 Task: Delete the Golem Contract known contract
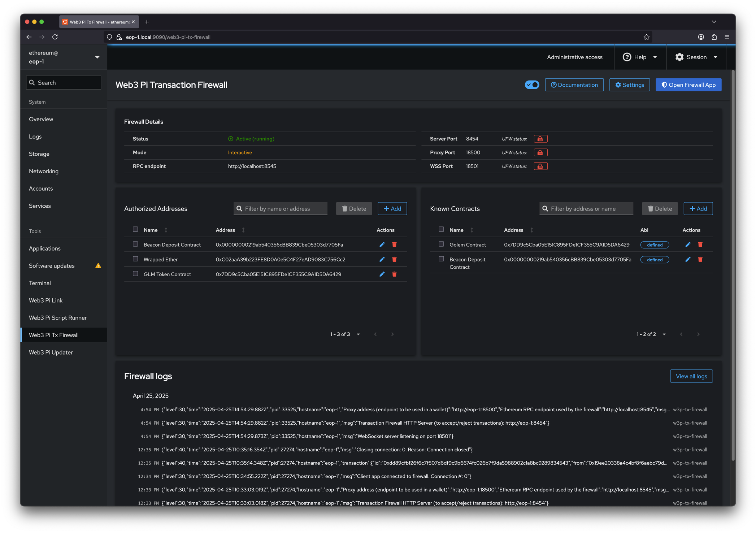(700, 244)
